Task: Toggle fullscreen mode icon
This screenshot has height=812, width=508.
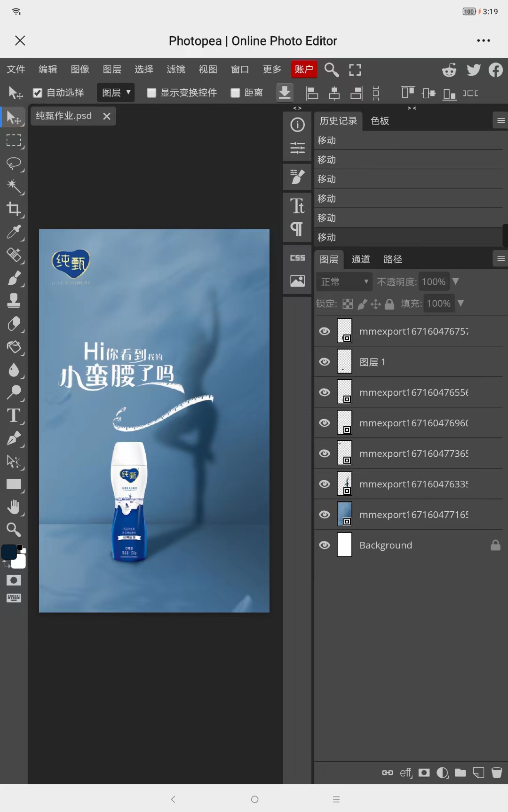Action: tap(355, 70)
